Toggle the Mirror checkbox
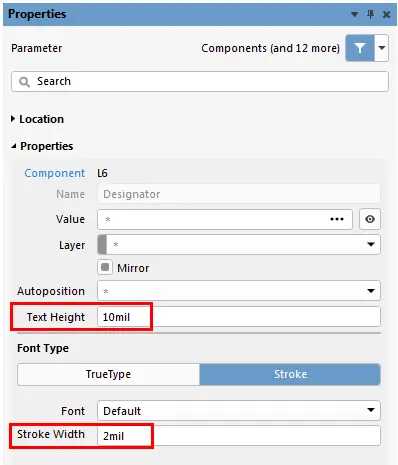 pyautogui.click(x=105, y=267)
